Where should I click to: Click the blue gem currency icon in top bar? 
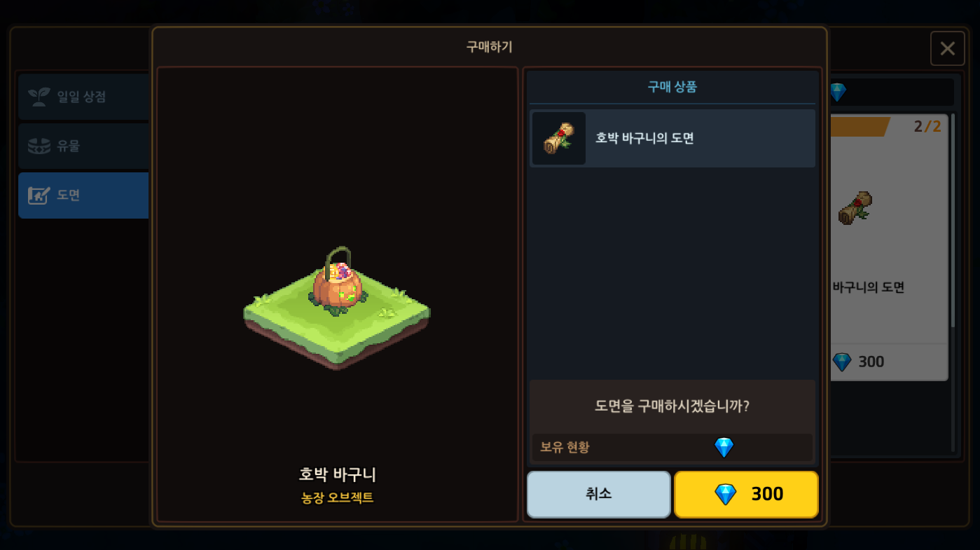point(838,92)
